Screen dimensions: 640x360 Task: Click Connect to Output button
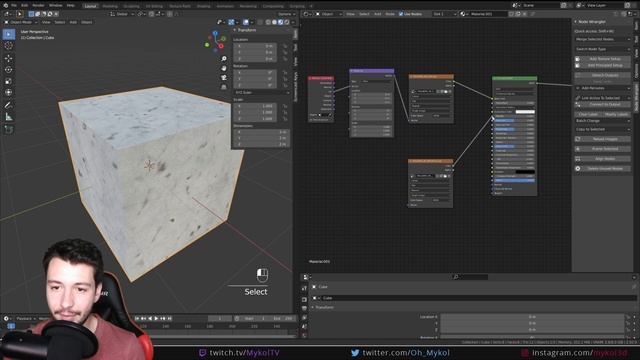602,104
